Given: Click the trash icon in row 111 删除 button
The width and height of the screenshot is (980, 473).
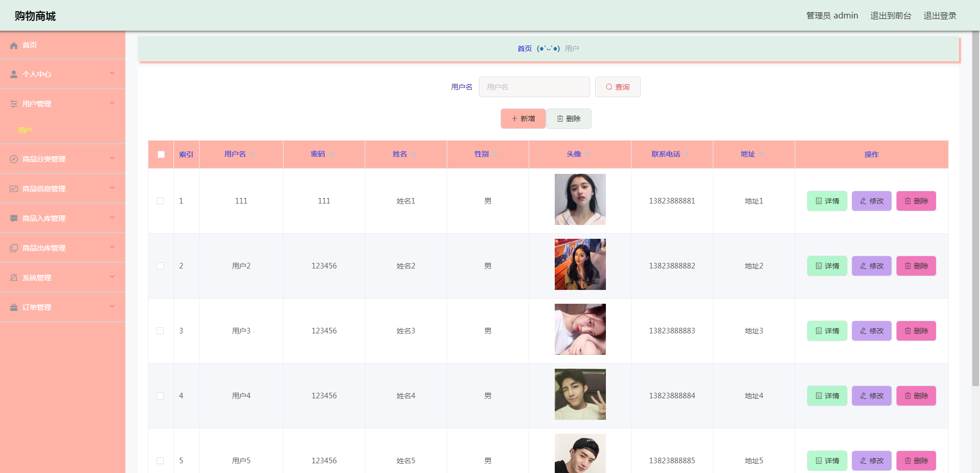Looking at the screenshot, I should (908, 201).
